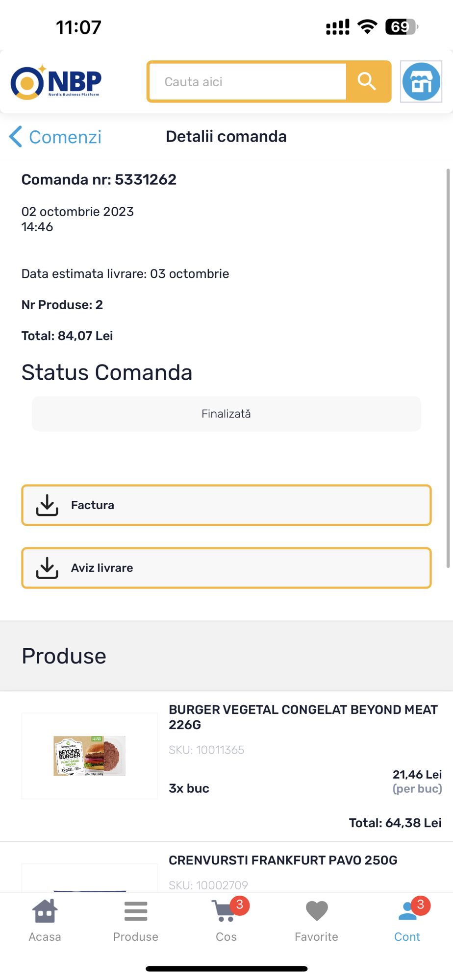453x980 pixels.
Task: Open the Favorite heart tab
Action: pos(316,920)
